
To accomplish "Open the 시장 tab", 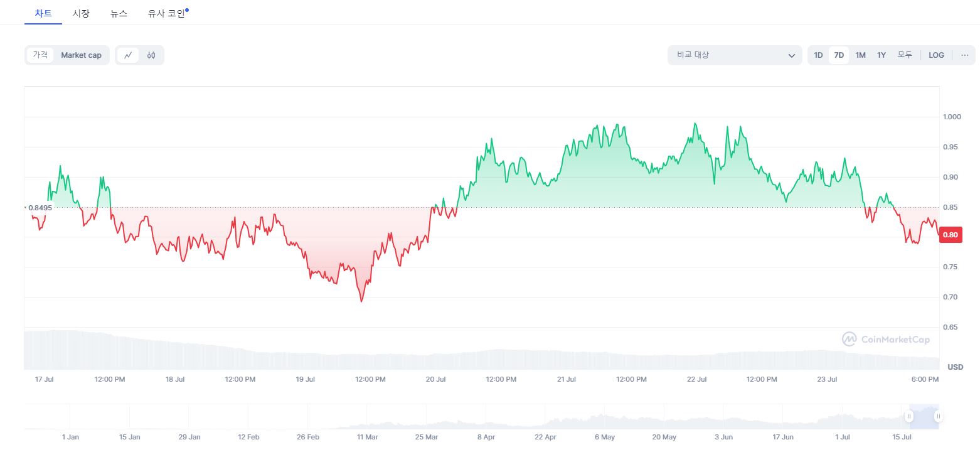I will click(x=81, y=13).
